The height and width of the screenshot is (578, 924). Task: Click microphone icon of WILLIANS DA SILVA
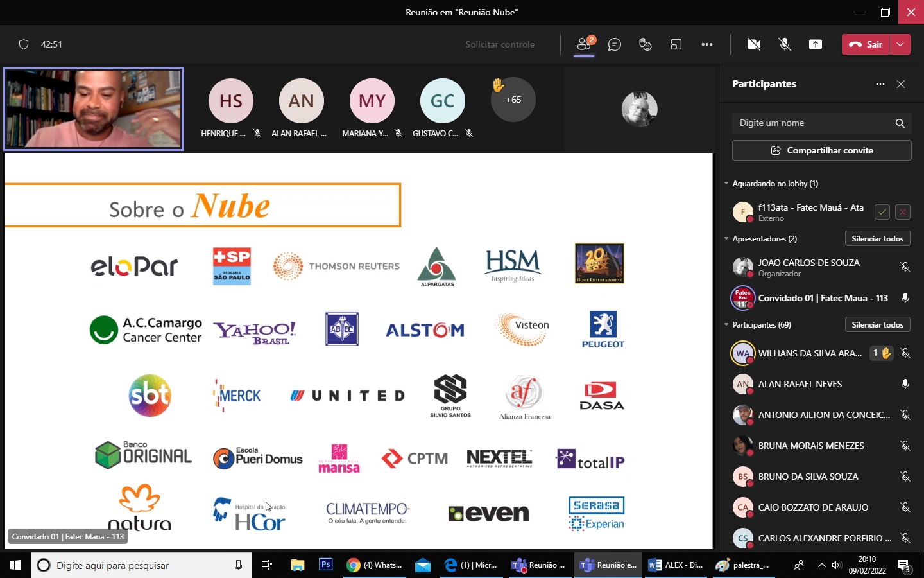click(x=905, y=353)
